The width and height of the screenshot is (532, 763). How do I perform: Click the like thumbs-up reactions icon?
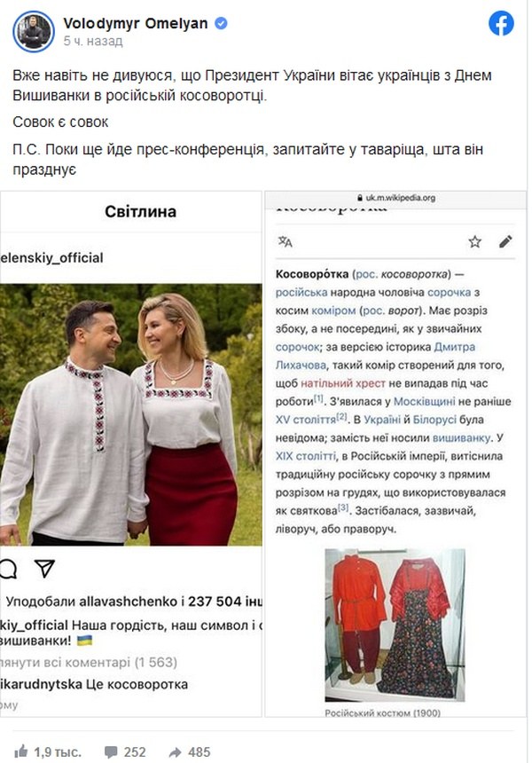21,751
